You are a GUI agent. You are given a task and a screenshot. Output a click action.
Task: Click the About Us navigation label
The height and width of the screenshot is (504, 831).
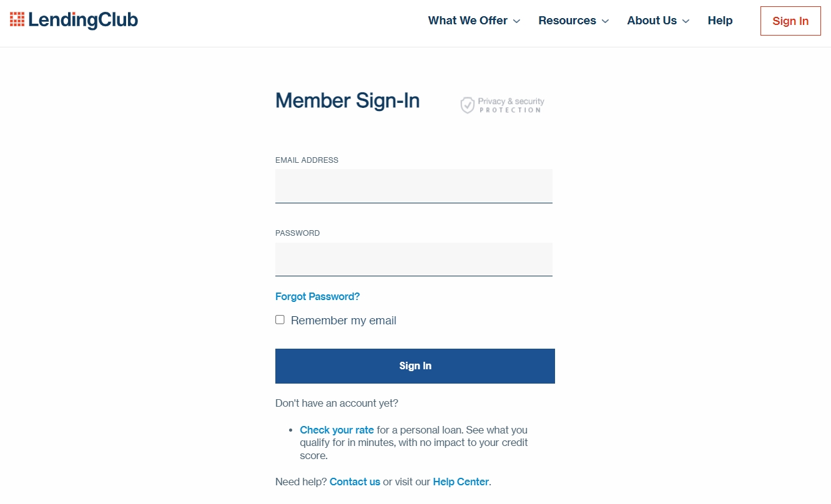coord(651,21)
